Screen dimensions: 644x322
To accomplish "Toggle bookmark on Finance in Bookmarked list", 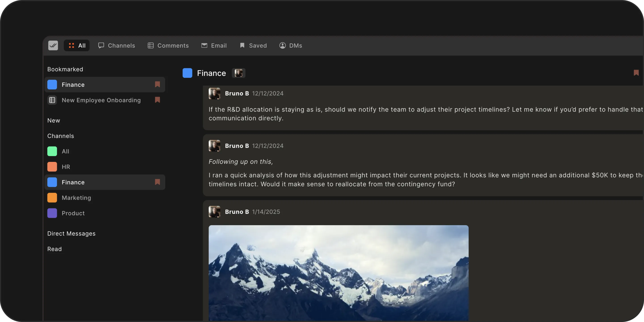I will pyautogui.click(x=157, y=85).
